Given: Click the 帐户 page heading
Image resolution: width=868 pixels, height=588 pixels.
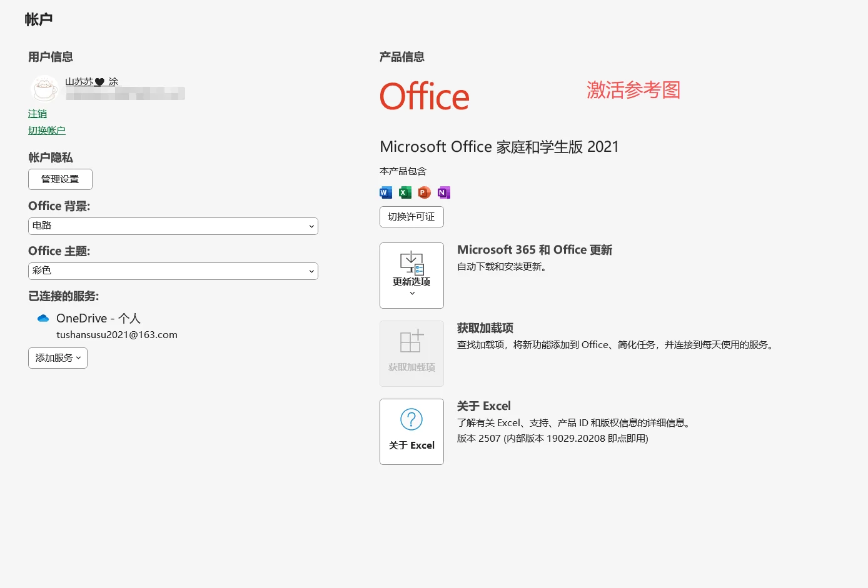Looking at the screenshot, I should click(x=39, y=19).
